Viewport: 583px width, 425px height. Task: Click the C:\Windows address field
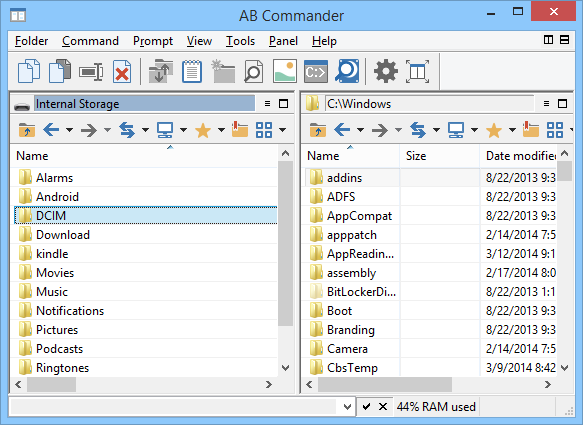tap(430, 103)
